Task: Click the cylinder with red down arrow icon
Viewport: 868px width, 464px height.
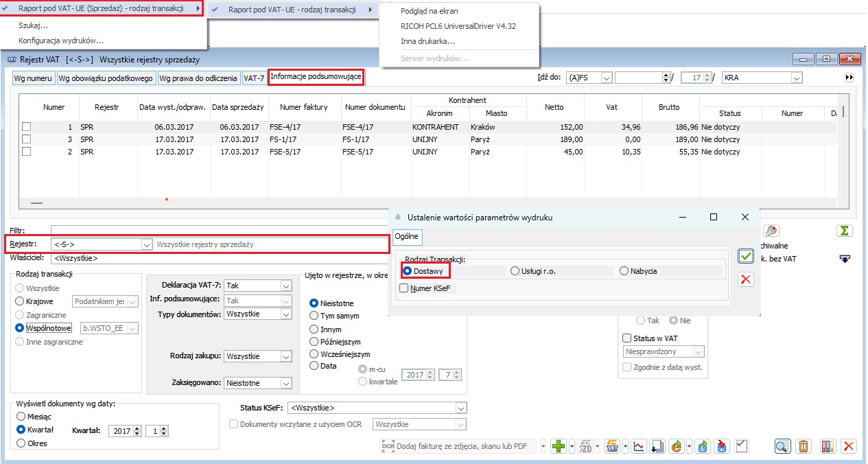Action: 721,446
